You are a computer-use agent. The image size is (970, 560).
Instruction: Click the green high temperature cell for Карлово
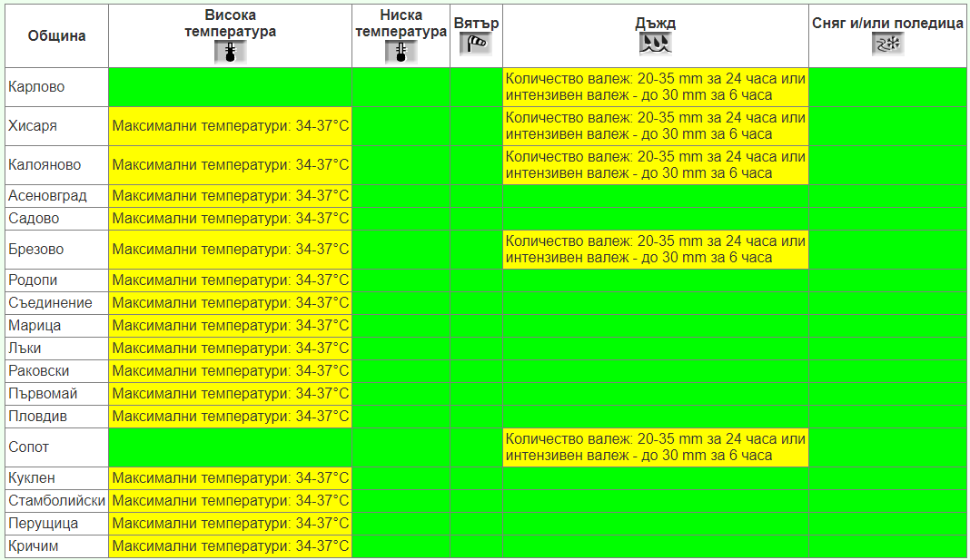point(230,87)
